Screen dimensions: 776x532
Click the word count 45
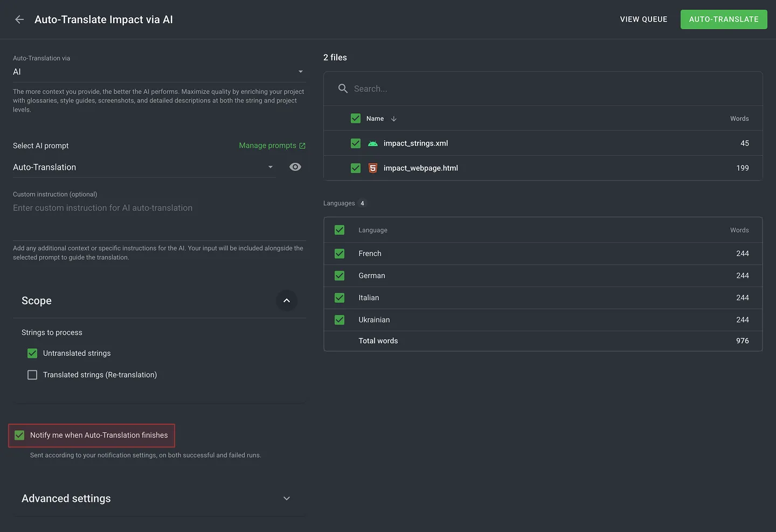pos(745,143)
